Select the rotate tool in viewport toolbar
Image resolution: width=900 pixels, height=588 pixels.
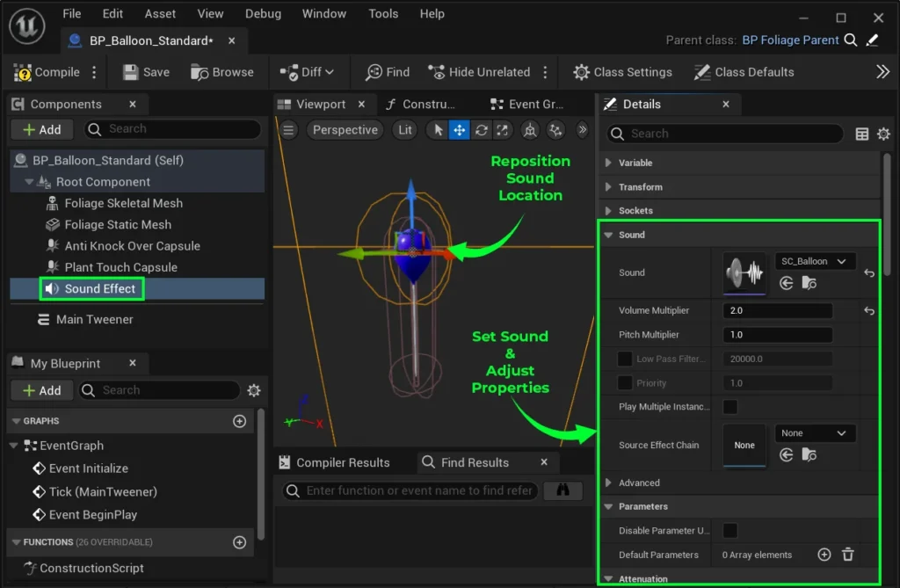[481, 130]
